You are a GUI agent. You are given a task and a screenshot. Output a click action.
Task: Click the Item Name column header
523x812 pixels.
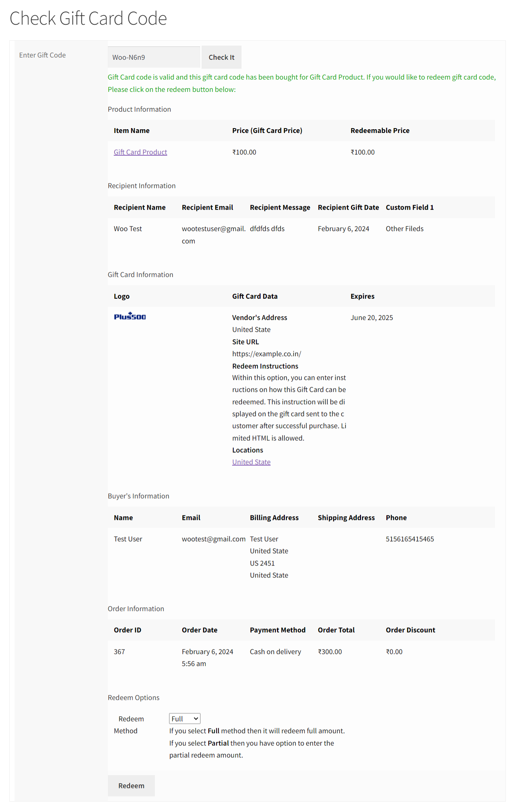coord(131,130)
